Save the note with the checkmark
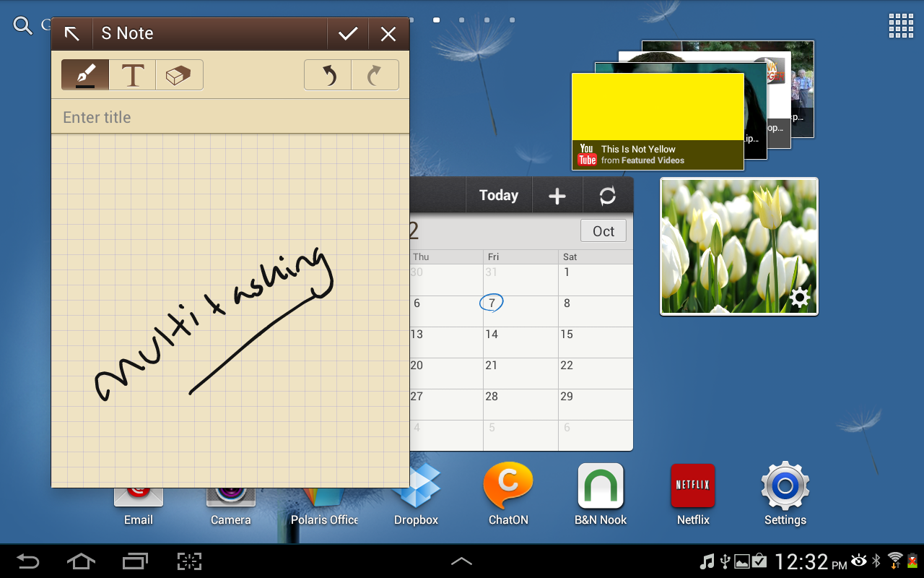Image resolution: width=924 pixels, height=578 pixels. (x=348, y=33)
